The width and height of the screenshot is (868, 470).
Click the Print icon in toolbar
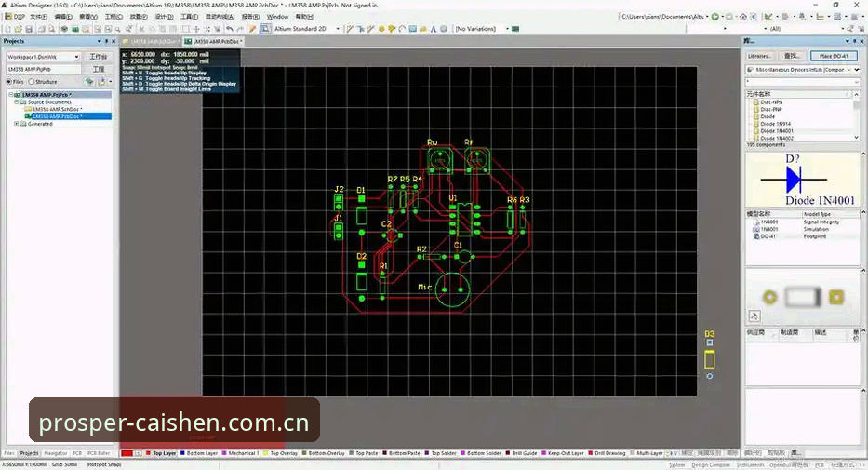42,28
